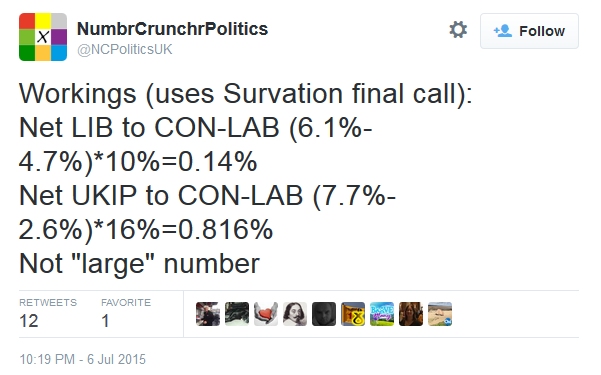Click the sandy beach landscape avatar
The image size is (601, 375).
(440, 314)
